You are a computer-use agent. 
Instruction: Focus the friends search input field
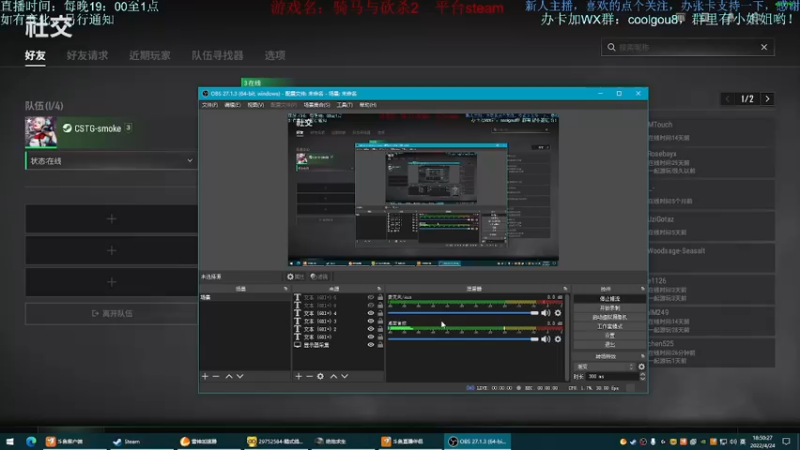pos(687,47)
